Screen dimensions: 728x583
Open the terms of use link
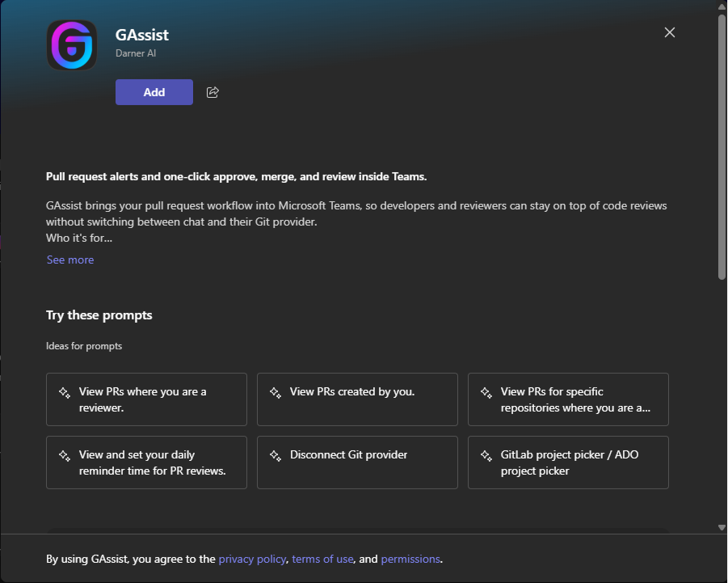pos(322,559)
